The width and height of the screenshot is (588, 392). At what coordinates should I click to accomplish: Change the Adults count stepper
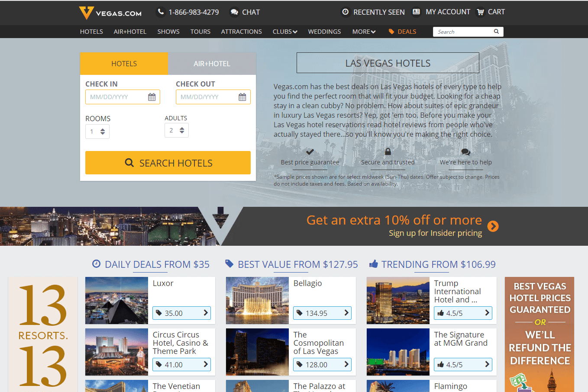177,130
